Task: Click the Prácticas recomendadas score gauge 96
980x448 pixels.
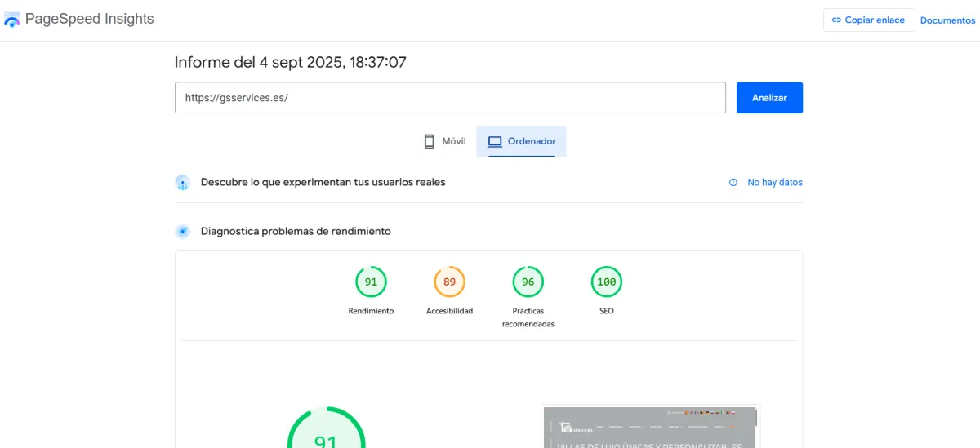Action: click(x=528, y=282)
